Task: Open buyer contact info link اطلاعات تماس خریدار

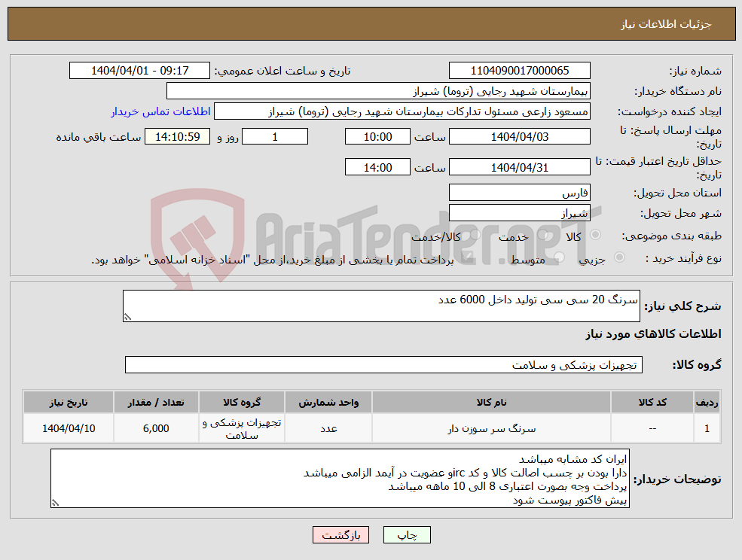Action: click(160, 111)
